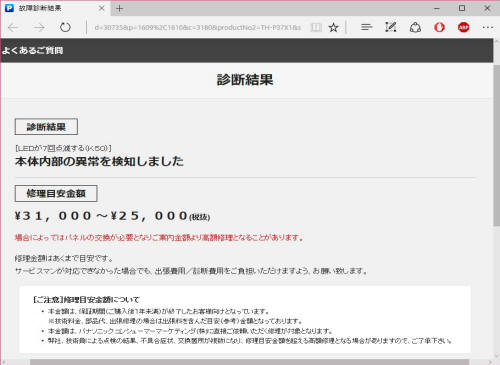Click the [LEDが7回点滅する] symptom text
The height and width of the screenshot is (365, 500).
pos(63,148)
